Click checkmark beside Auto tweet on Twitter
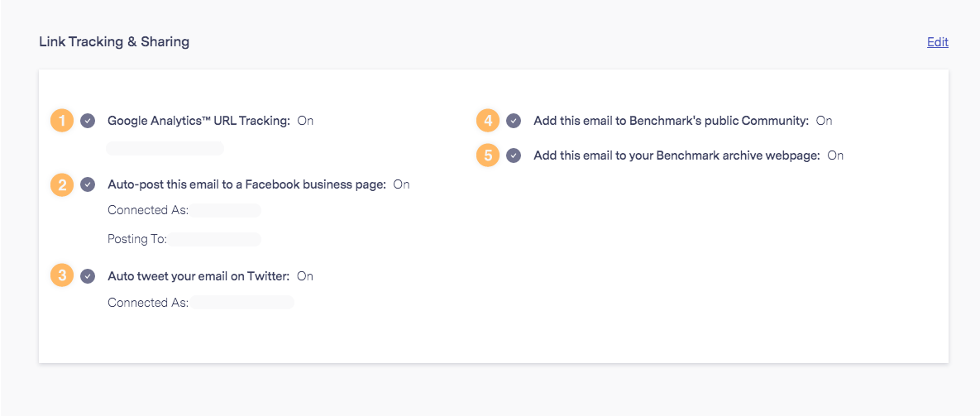 (x=88, y=276)
